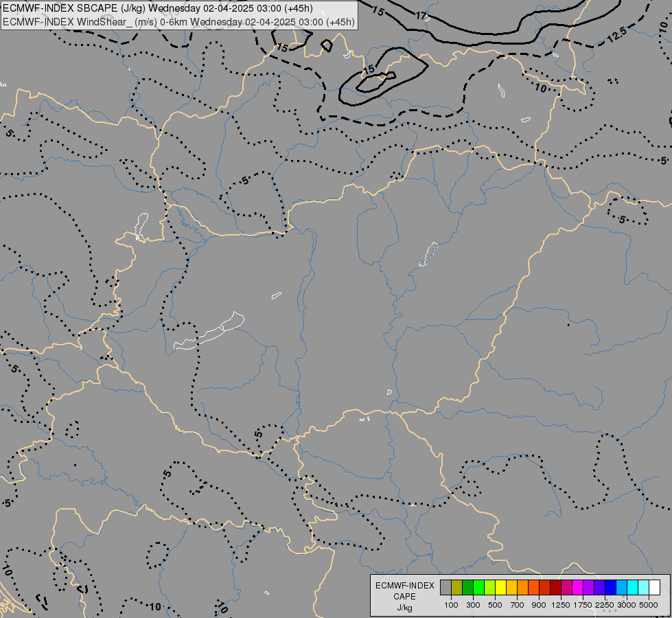Click the legend label 700
672x618 pixels.
point(517,605)
